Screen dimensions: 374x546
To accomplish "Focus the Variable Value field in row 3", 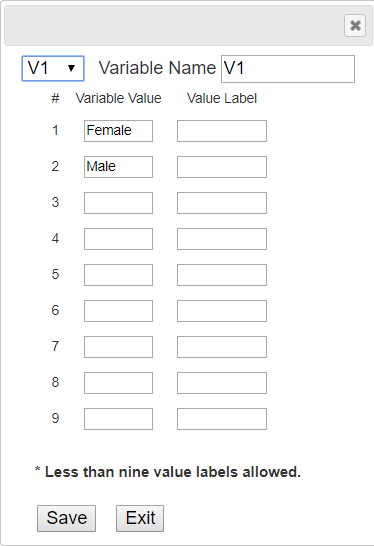I will point(118,203).
